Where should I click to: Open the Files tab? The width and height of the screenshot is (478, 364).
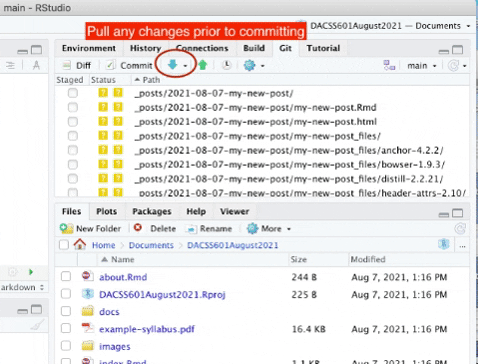pyautogui.click(x=71, y=211)
